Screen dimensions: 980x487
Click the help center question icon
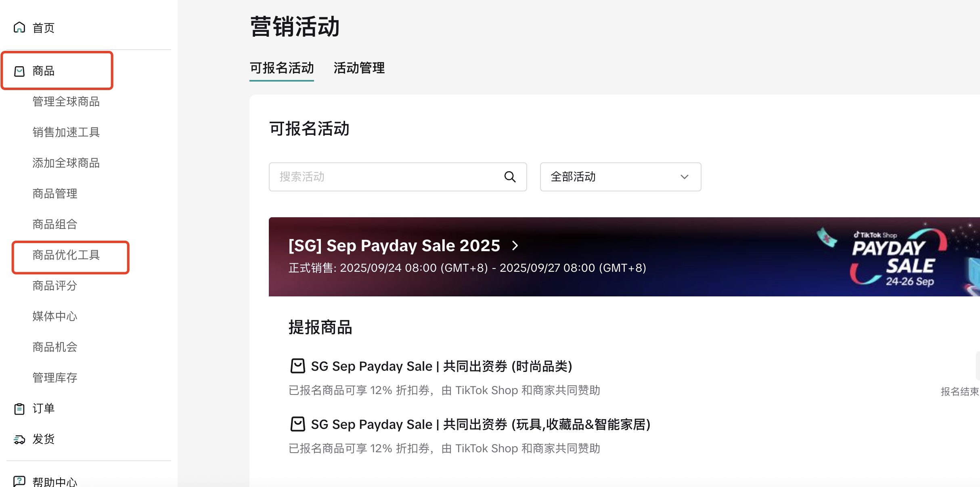(x=19, y=481)
